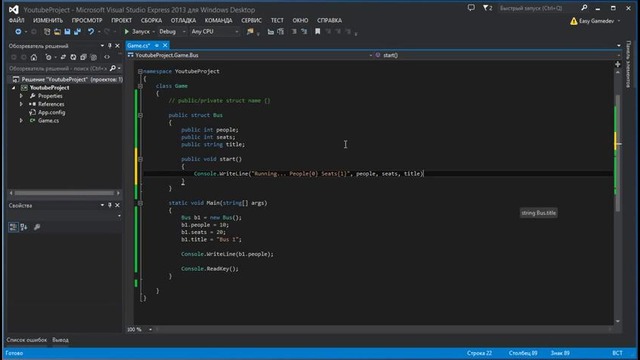Click the editor vertical scrollbar thumb
Screen dimensions: 640x360
click(618, 153)
